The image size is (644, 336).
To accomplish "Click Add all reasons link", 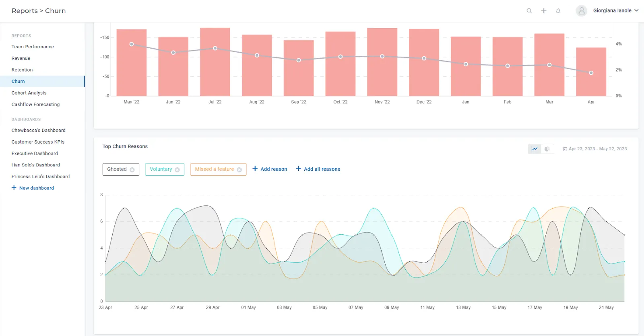I will tap(318, 169).
